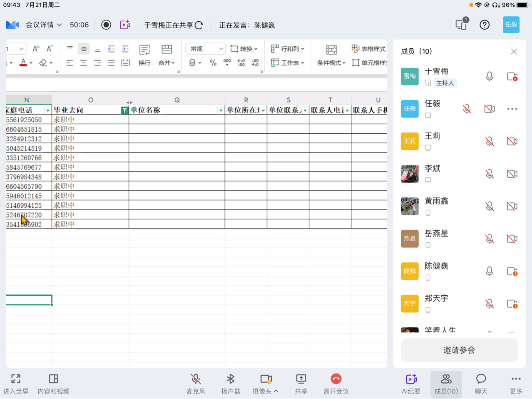The image size is (532, 399).
Task: Toggle 李斌's camera icon
Action: click(x=512, y=174)
